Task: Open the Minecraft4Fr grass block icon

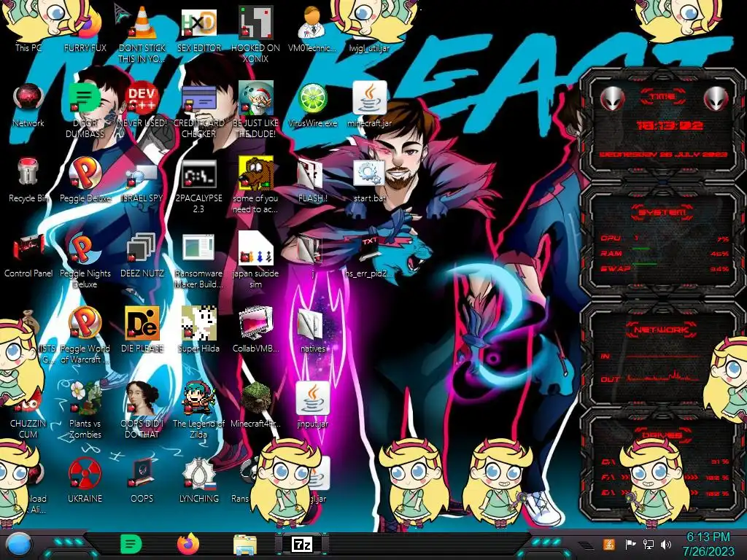Action: [x=256, y=398]
